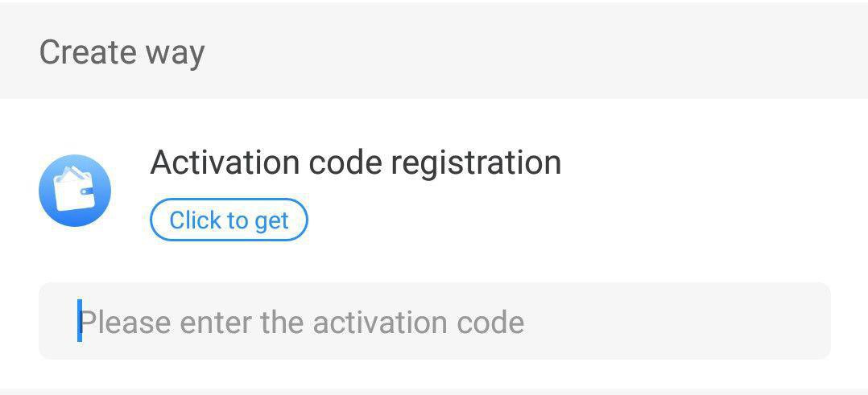Get an activation code via the outlined button
The width and height of the screenshot is (868, 395).
pos(229,220)
